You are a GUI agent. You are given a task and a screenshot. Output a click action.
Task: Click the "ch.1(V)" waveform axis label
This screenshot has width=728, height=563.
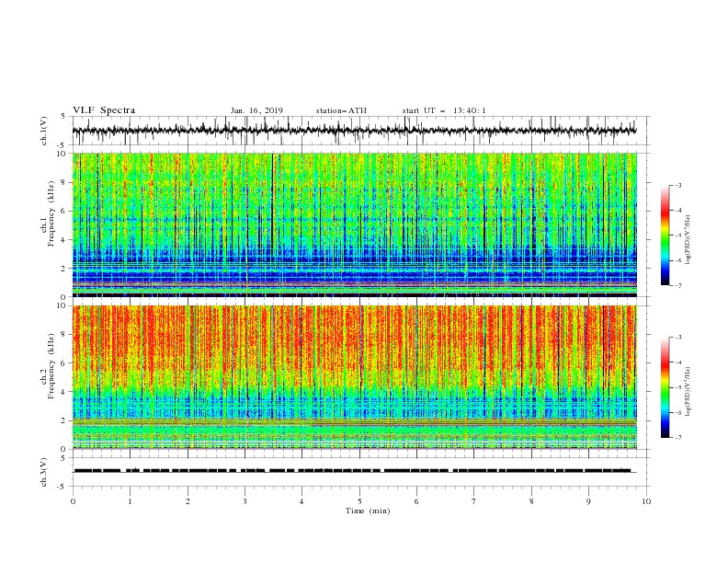click(44, 131)
